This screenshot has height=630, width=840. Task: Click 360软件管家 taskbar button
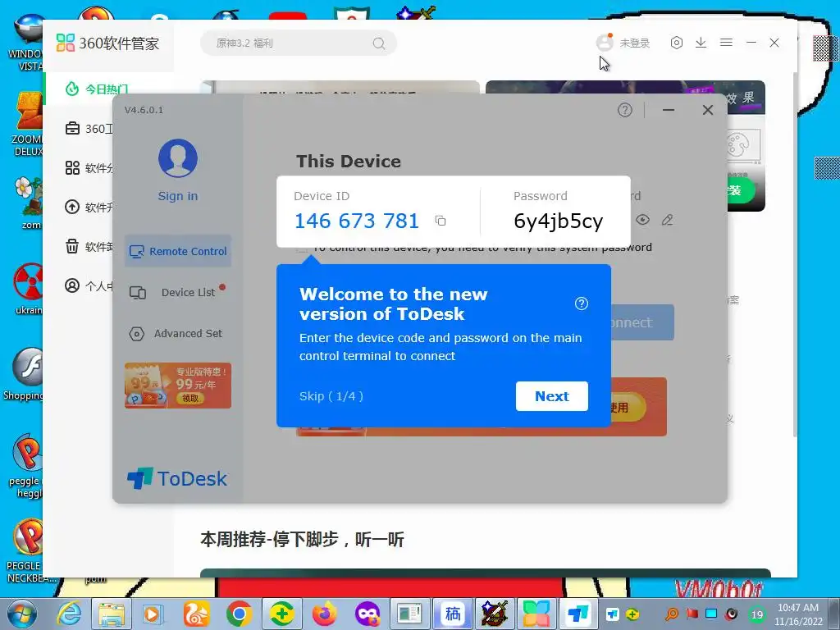[x=536, y=614]
